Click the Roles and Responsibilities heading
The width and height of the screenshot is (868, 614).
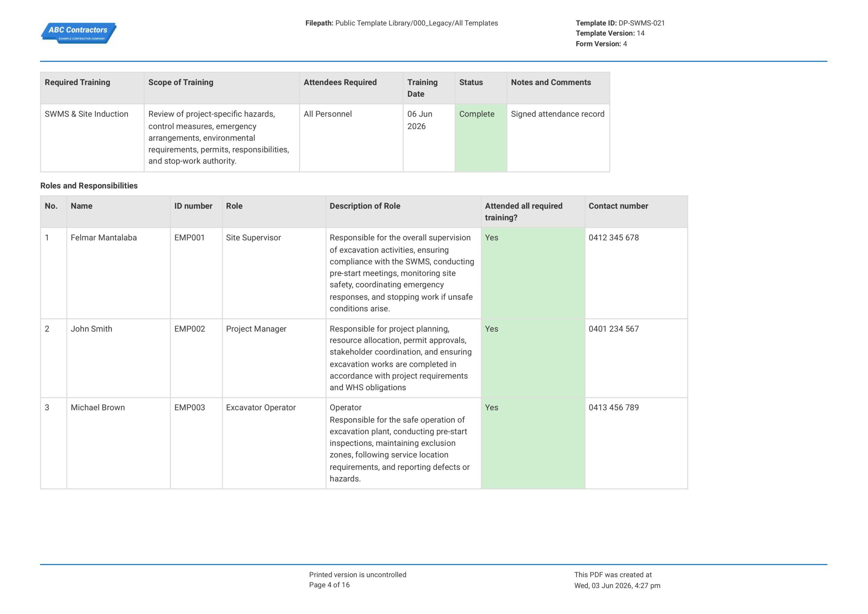tap(89, 186)
